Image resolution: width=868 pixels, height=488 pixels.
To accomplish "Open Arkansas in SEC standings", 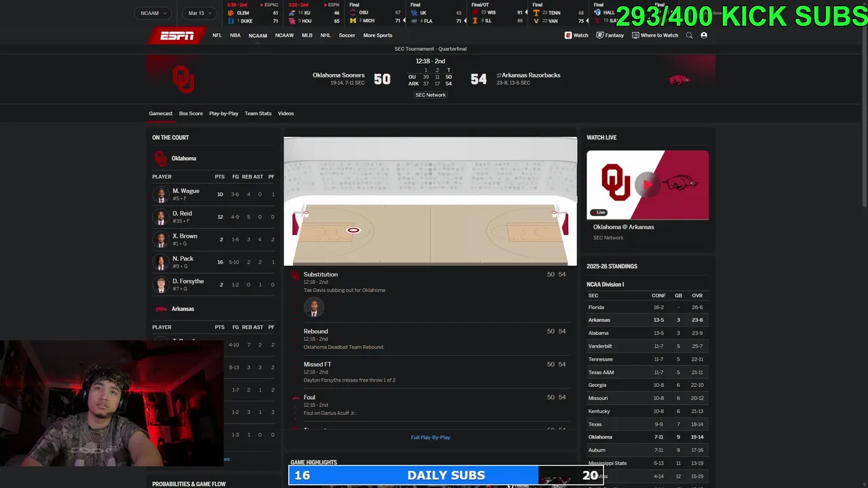I will tap(599, 320).
